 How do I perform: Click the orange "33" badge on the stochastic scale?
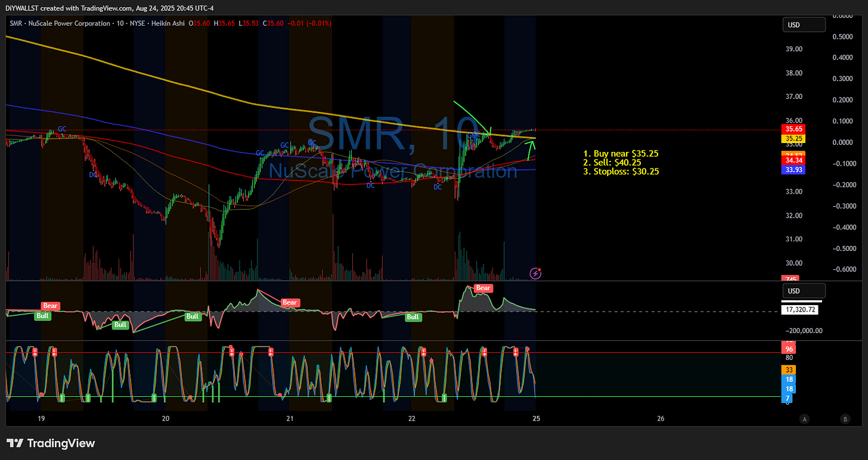pos(788,369)
